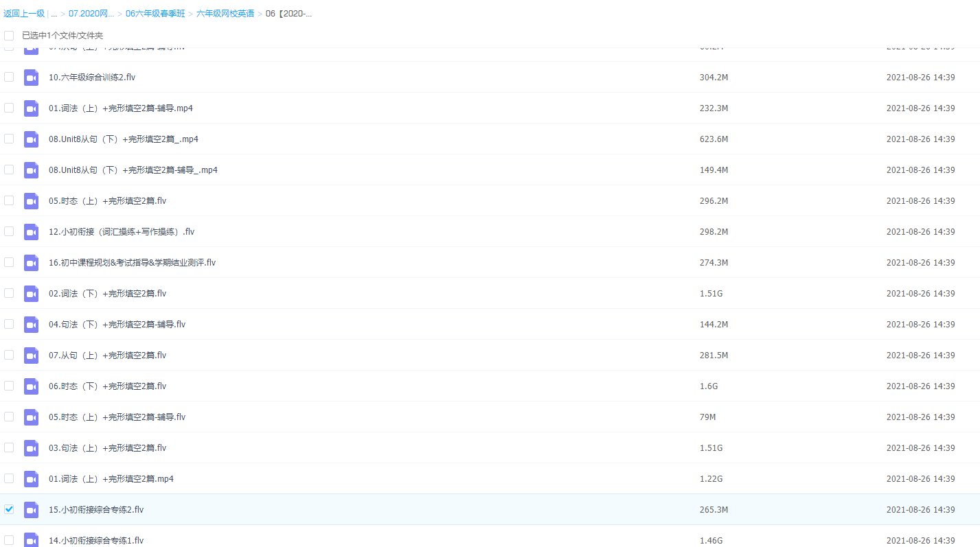
Task: Go to 07.2020网... breadcrumb folder
Action: tap(91, 14)
